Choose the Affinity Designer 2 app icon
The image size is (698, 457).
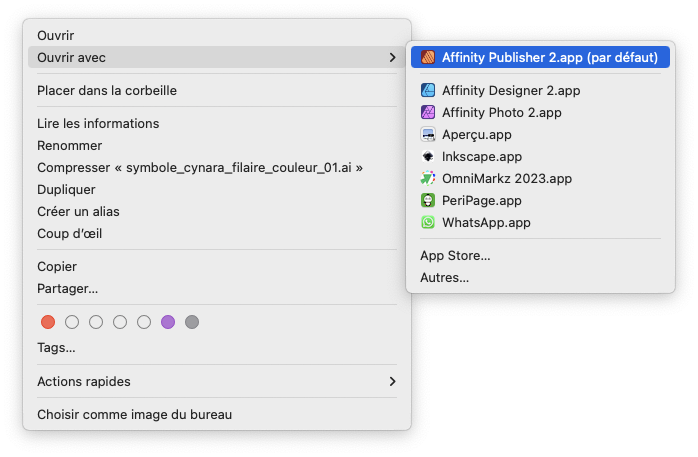[428, 90]
